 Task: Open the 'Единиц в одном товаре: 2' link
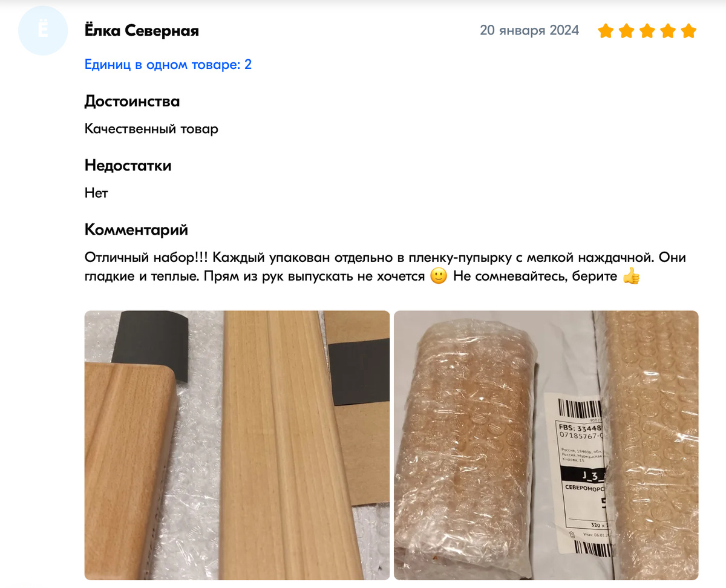click(x=168, y=64)
